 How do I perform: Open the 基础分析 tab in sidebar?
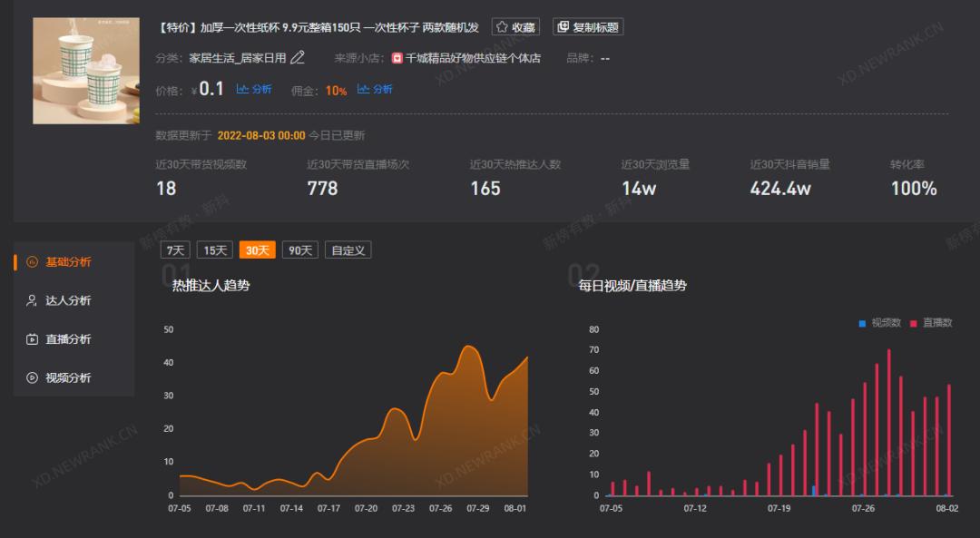[68, 262]
